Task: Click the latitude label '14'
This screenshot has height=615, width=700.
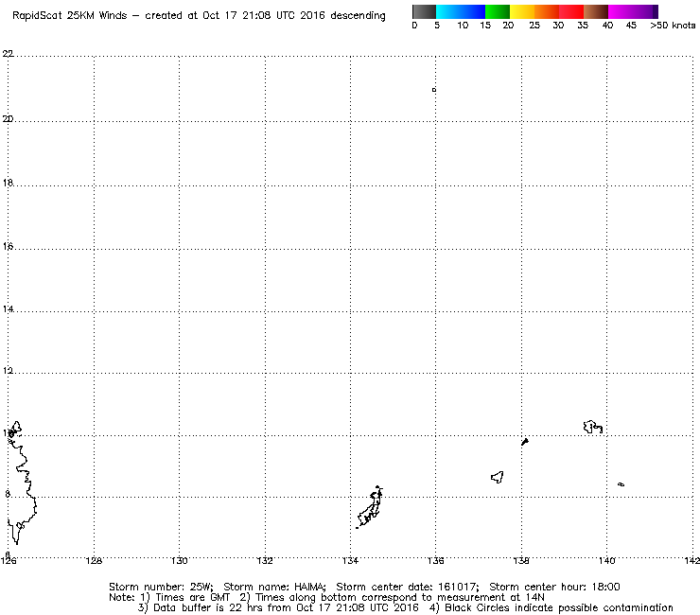Action: point(8,309)
